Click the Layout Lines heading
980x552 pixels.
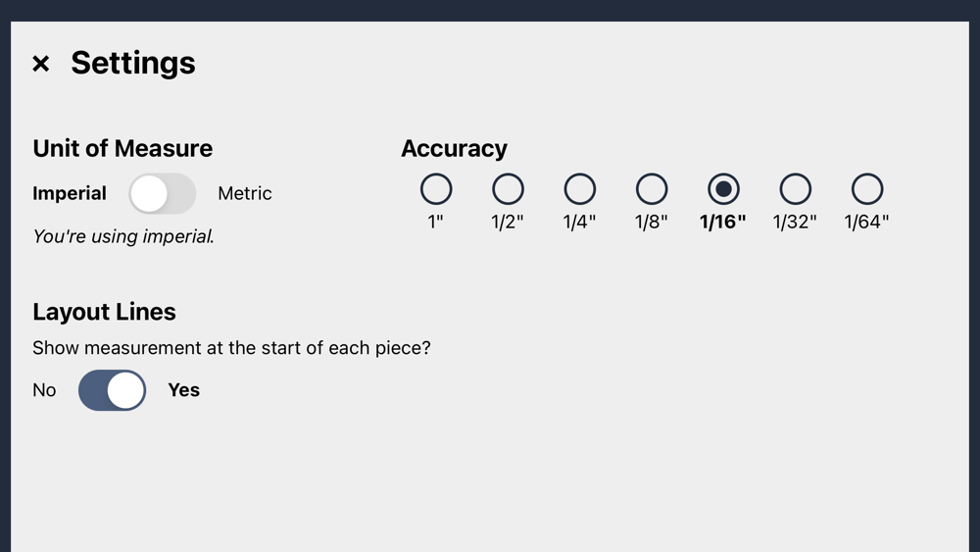(104, 312)
